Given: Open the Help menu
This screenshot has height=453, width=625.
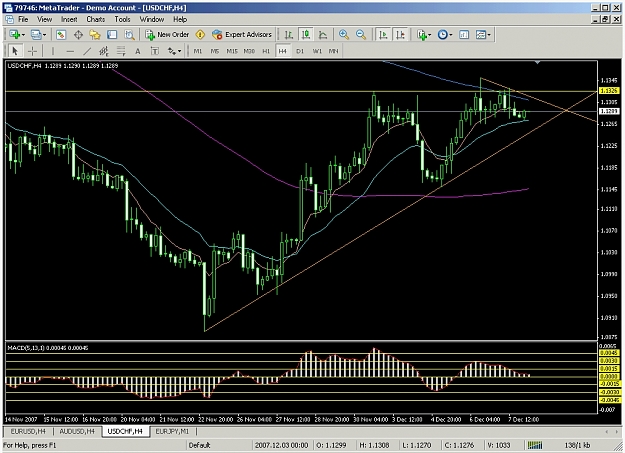Looking at the screenshot, I should tap(180, 19).
